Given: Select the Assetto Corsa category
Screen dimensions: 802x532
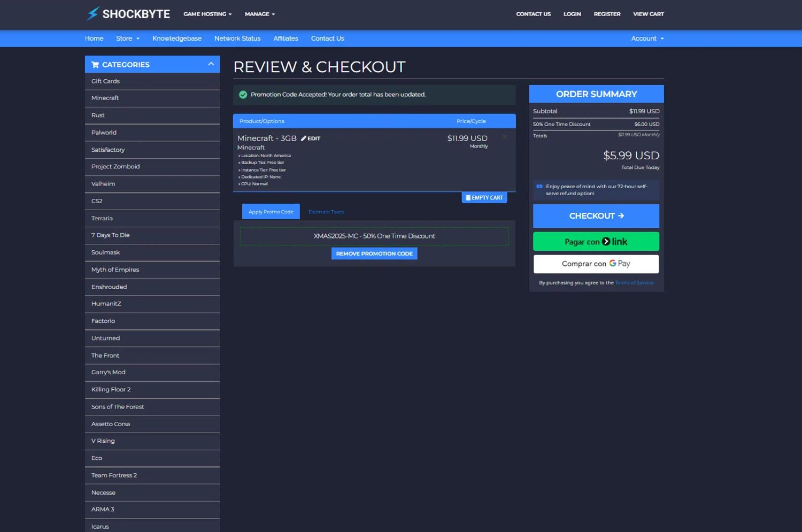Looking at the screenshot, I should (x=152, y=423).
